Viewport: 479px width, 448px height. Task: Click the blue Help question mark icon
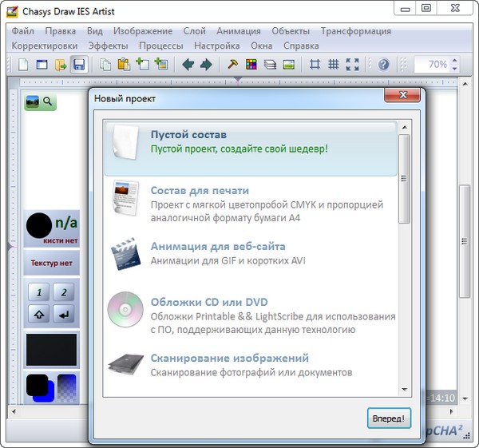tap(384, 65)
